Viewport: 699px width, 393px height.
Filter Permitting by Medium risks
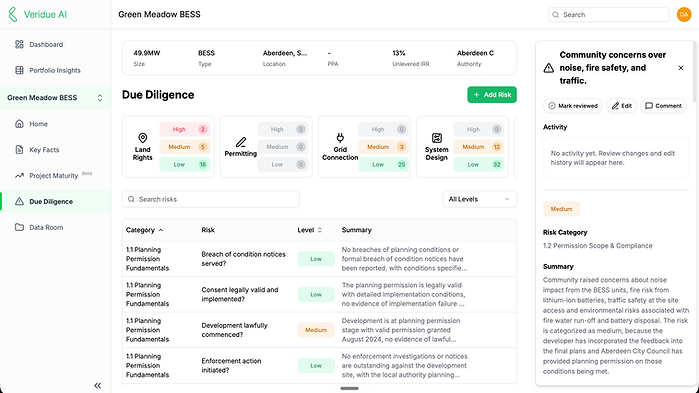coord(283,147)
